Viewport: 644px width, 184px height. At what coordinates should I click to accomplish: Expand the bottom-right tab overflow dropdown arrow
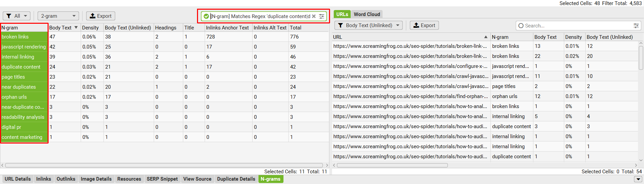638,179
